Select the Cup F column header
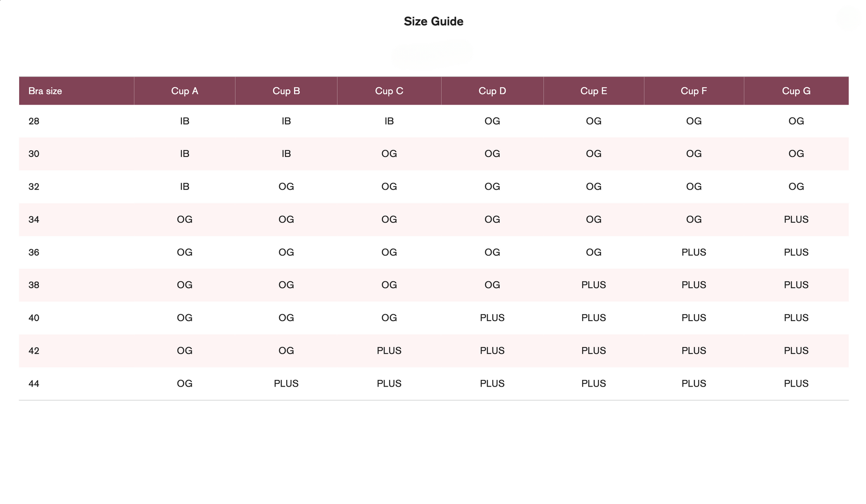The width and height of the screenshot is (866, 504). coord(694,91)
